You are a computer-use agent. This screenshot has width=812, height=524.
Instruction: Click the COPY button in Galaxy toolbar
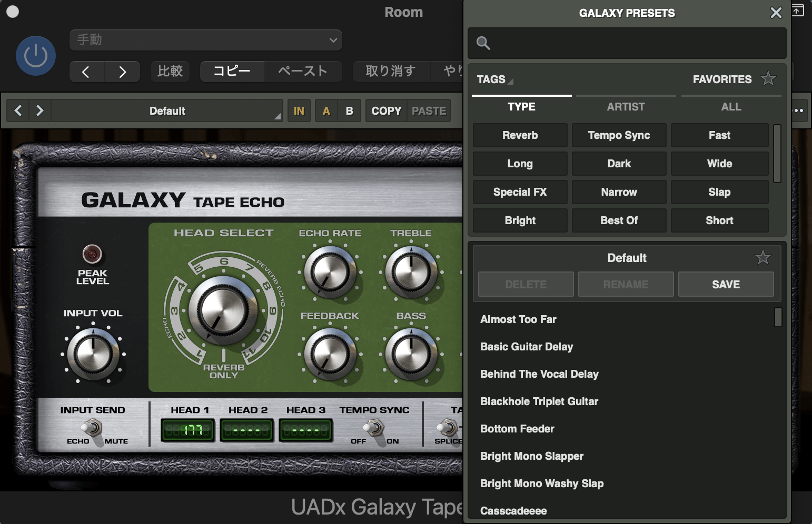tap(387, 111)
